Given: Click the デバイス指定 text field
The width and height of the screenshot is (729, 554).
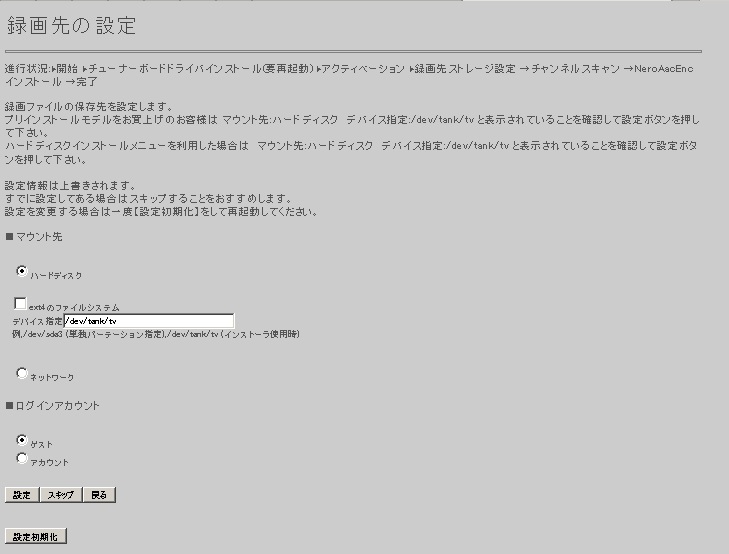Looking at the screenshot, I should click(148, 321).
